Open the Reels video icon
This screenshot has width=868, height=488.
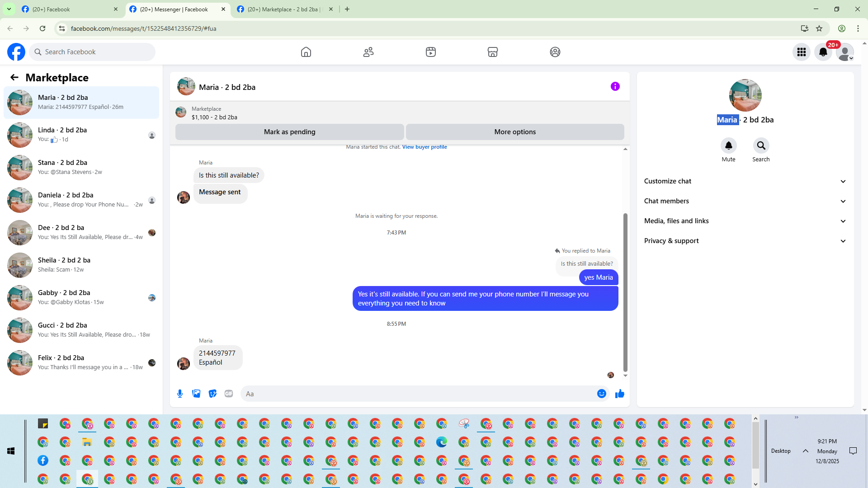[x=431, y=52]
